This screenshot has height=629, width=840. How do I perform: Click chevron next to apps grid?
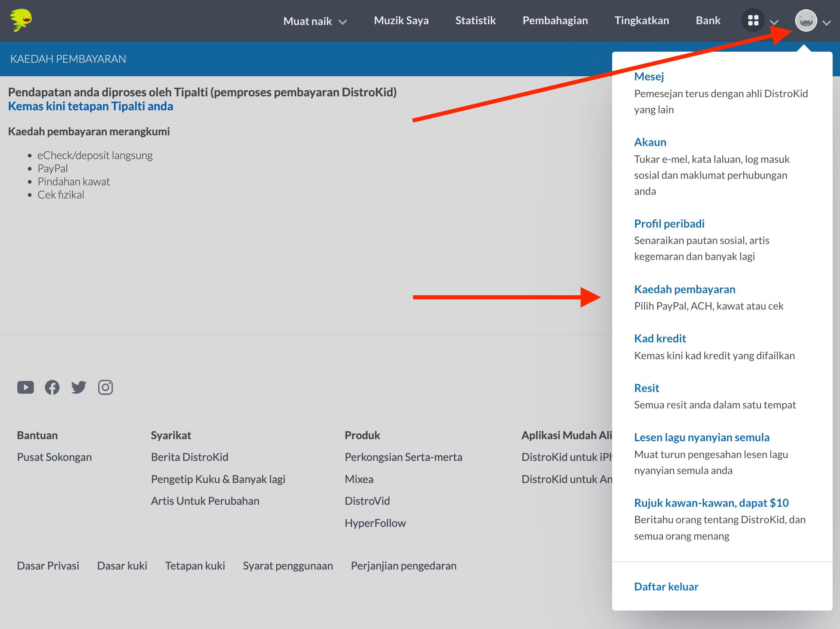coord(774,22)
